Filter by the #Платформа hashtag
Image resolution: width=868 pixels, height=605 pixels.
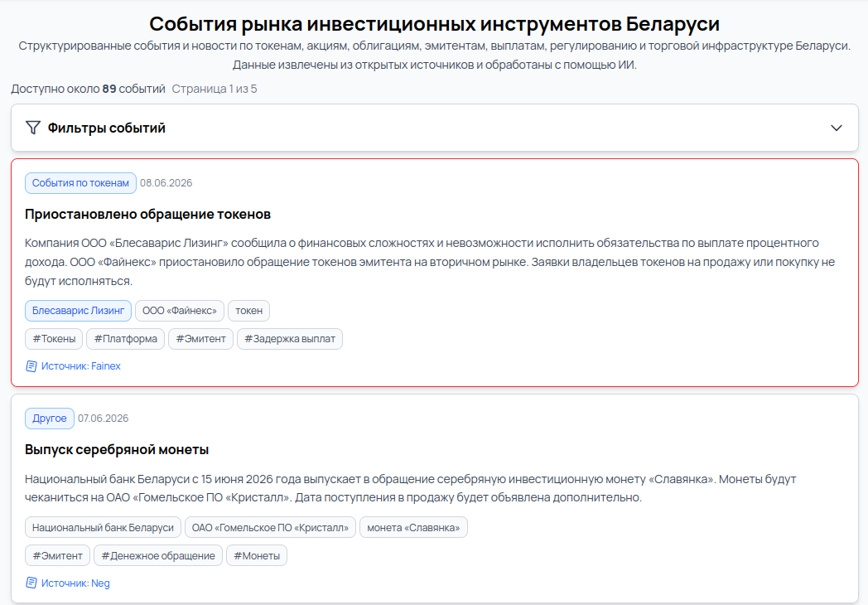(125, 339)
